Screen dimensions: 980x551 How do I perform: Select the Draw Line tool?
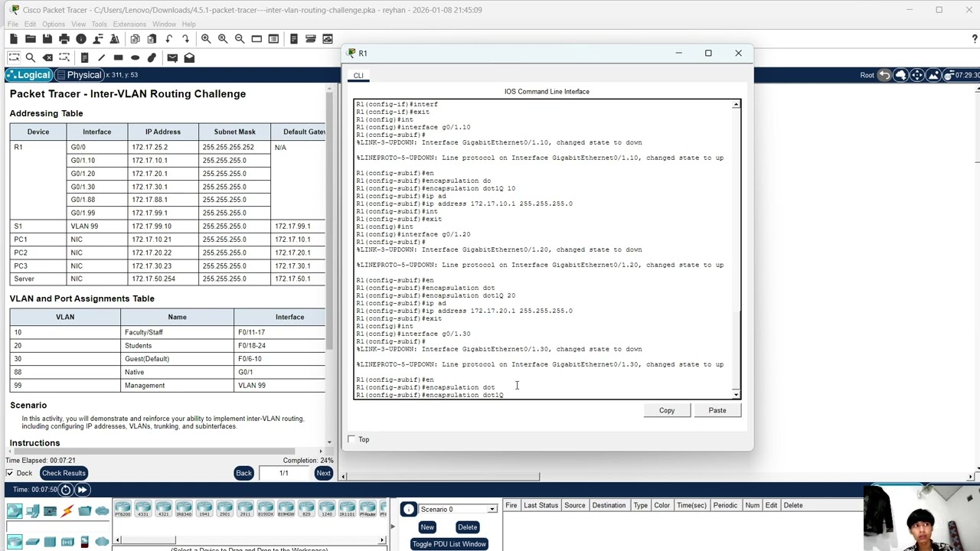click(x=101, y=57)
